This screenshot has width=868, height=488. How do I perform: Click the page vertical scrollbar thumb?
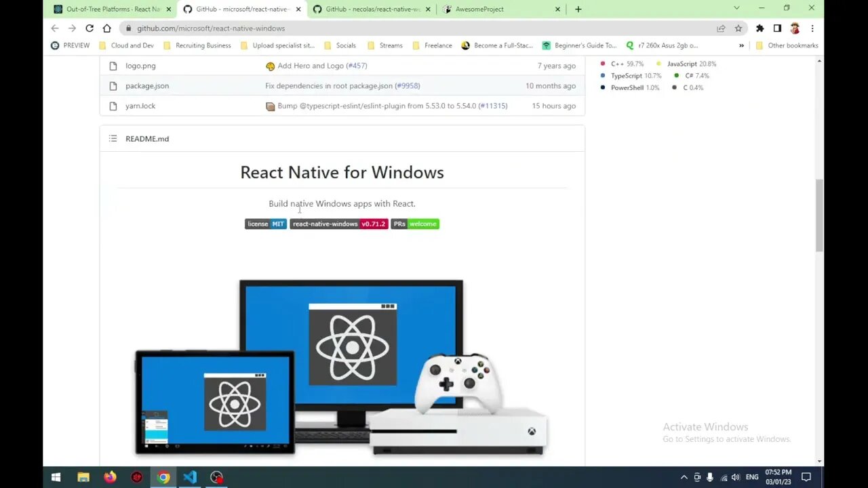click(819, 216)
